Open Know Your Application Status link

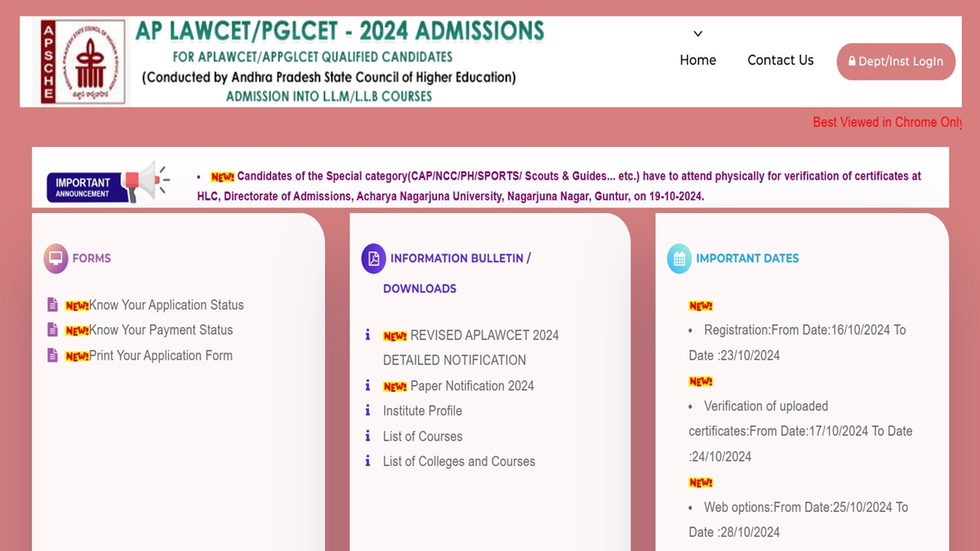(x=166, y=305)
